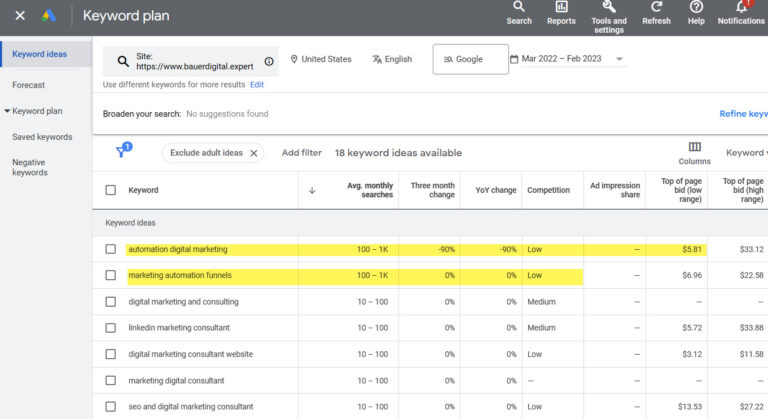Viewport: 768px width, 419px height.
Task: Check the linkedin marketing consultant row
Action: tap(111, 328)
